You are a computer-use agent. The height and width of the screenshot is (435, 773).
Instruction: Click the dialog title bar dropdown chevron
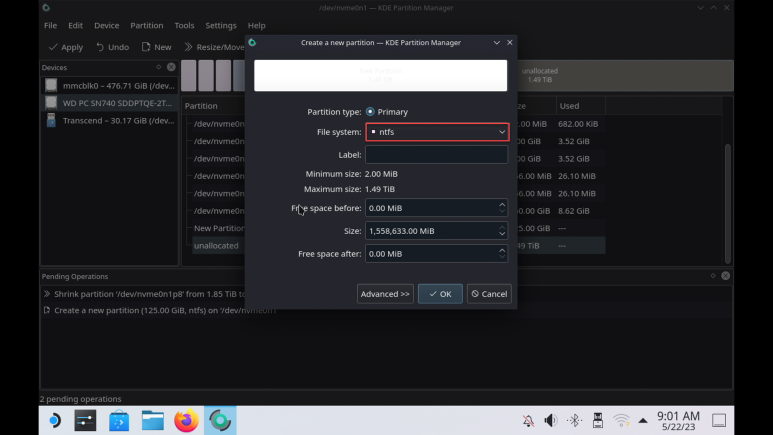click(x=496, y=42)
